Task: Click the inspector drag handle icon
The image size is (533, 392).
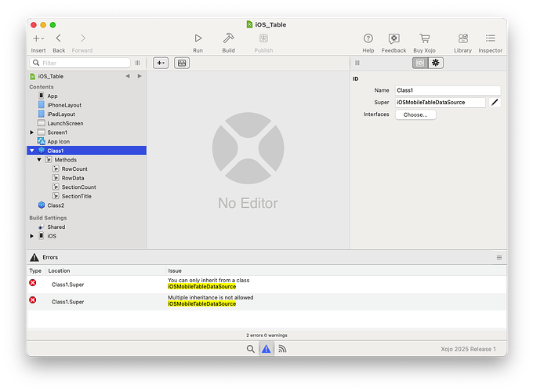Action: click(x=357, y=63)
